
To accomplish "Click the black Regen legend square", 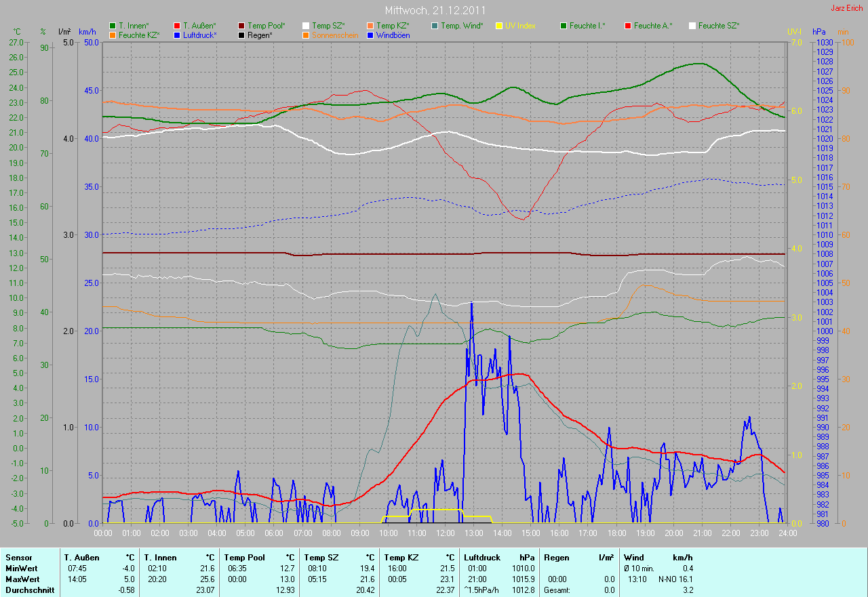I will [241, 35].
